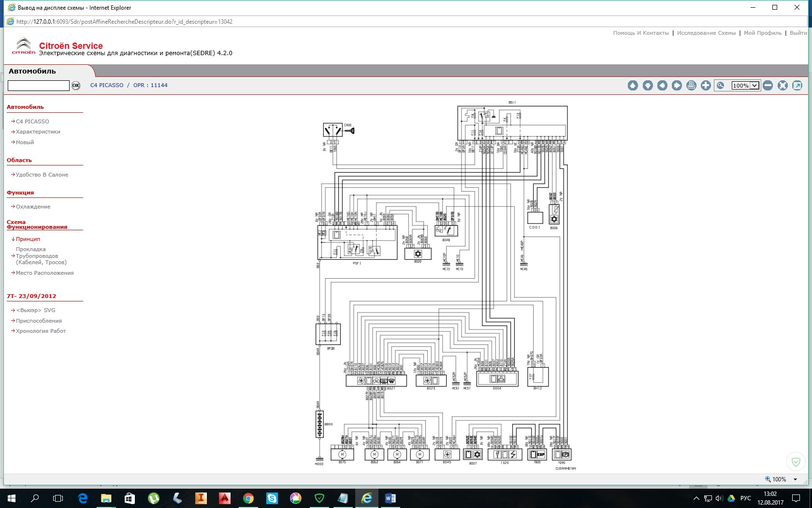Open the Место Расположения item
Screen dimensions: 812x508
tap(45, 273)
